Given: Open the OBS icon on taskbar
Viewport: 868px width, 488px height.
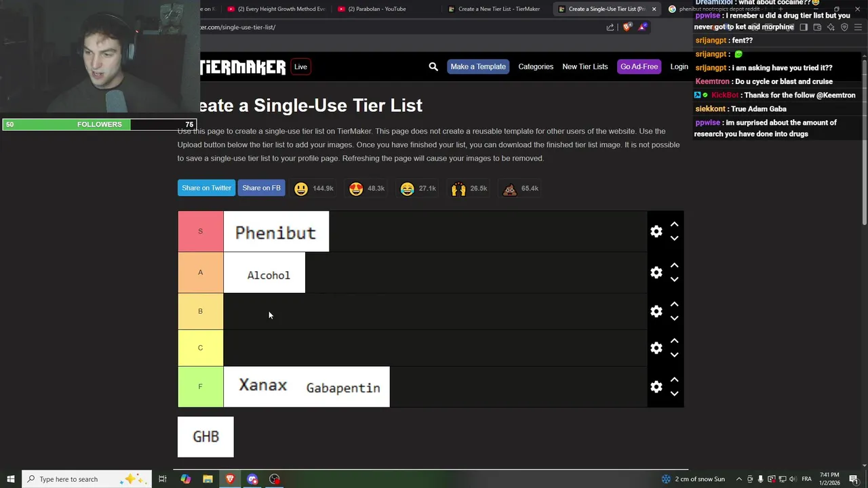Looking at the screenshot, I should coord(275,479).
